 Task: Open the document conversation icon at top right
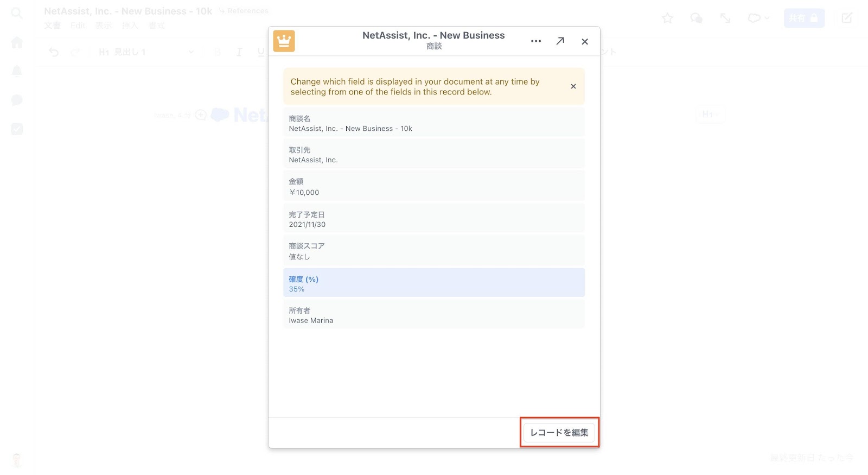[x=696, y=18]
